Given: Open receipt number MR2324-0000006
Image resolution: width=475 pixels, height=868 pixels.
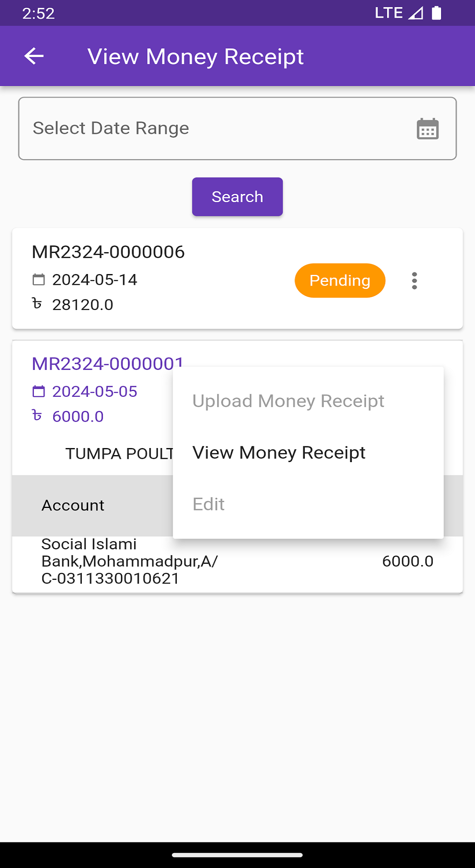Looking at the screenshot, I should point(108,252).
